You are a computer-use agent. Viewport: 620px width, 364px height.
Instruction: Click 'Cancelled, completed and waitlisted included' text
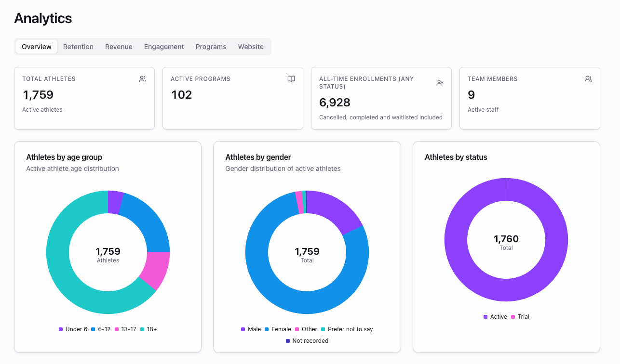point(381,117)
